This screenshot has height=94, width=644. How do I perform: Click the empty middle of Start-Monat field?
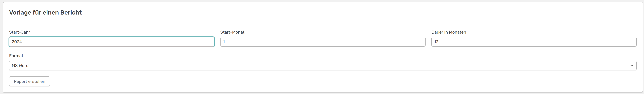323,42
